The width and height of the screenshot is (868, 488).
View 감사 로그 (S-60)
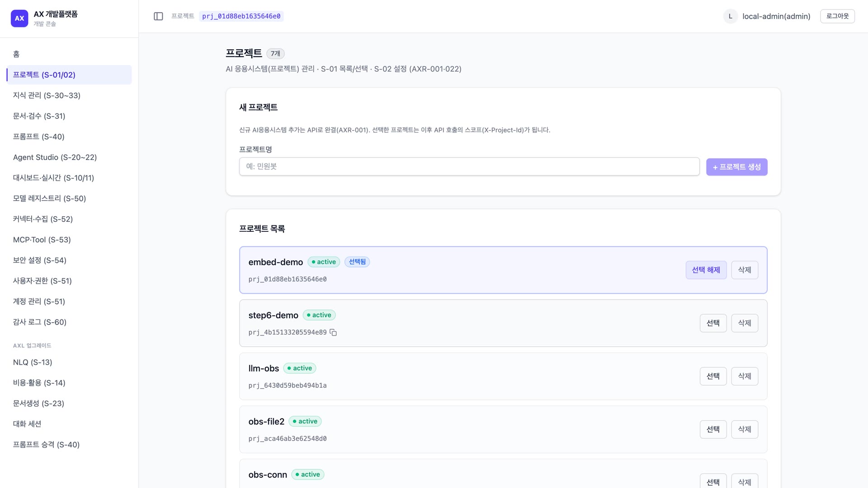69,322
